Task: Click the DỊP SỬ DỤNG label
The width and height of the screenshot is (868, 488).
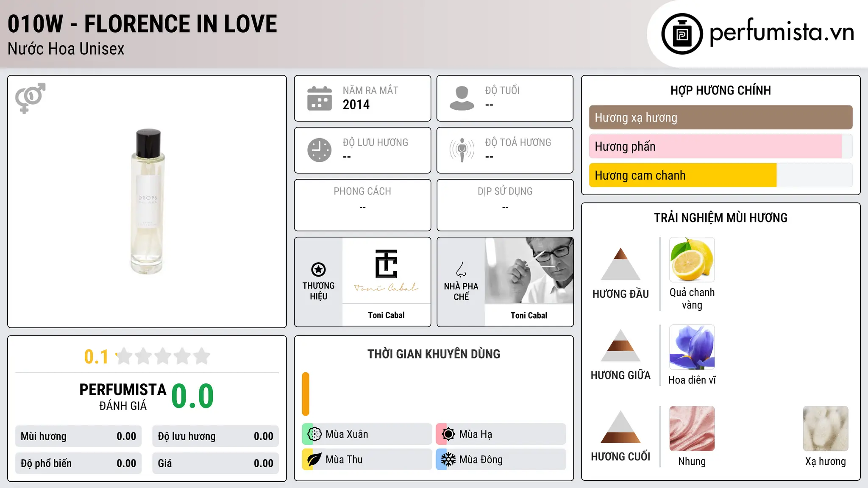Action: coord(505,191)
